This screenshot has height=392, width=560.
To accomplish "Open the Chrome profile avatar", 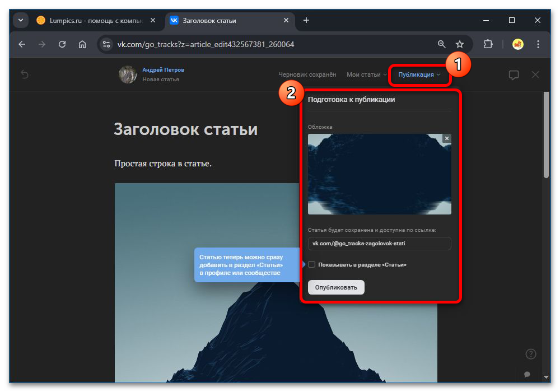I will pyautogui.click(x=518, y=44).
